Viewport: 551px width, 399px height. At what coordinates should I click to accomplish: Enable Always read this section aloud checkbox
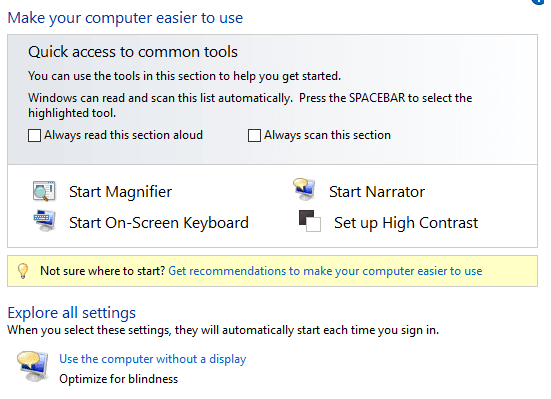[x=34, y=135]
